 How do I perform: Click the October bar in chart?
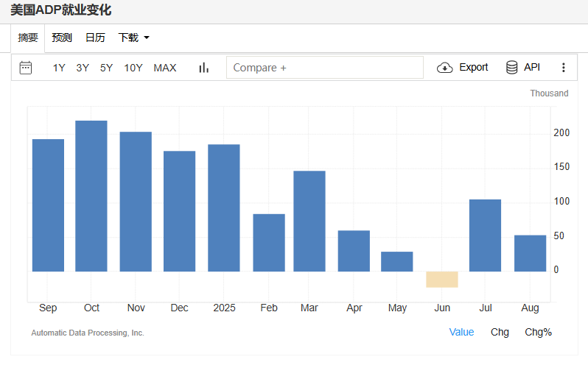[x=91, y=196]
